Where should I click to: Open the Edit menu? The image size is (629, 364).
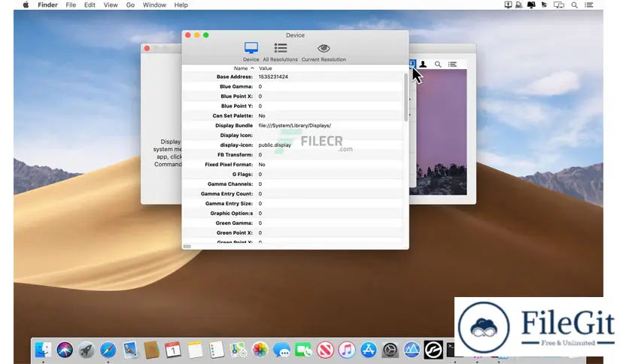[x=90, y=5]
